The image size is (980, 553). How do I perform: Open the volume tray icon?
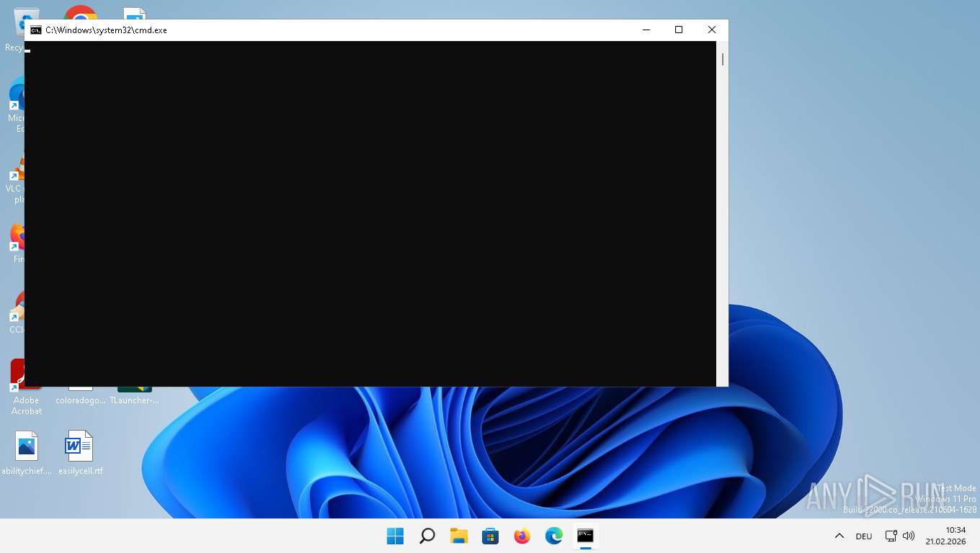click(x=908, y=536)
